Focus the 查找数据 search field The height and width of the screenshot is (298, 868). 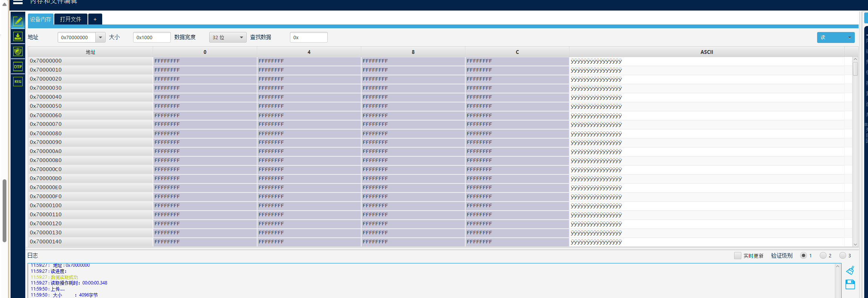pyautogui.click(x=308, y=37)
